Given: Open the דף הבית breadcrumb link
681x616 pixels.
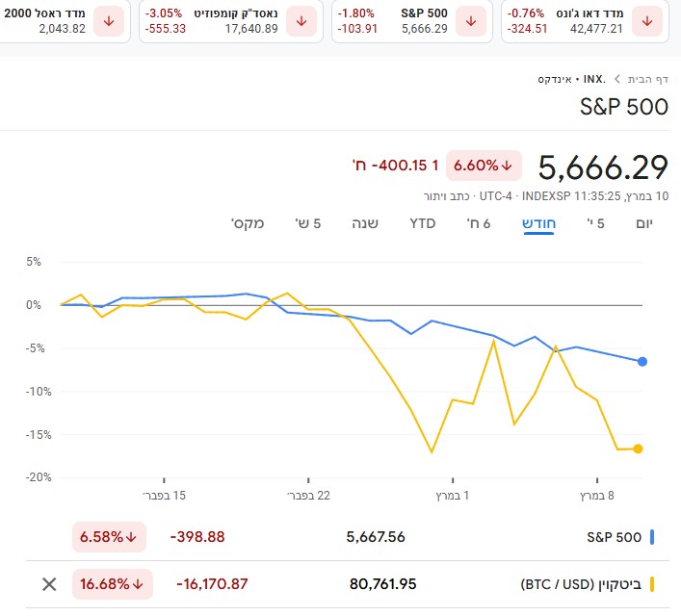Looking at the screenshot, I should pos(647,79).
